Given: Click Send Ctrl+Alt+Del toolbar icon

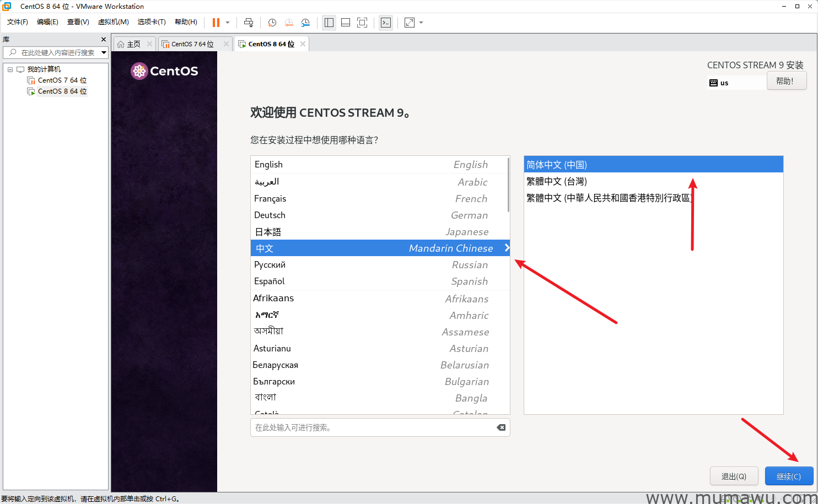Looking at the screenshot, I should [x=249, y=23].
